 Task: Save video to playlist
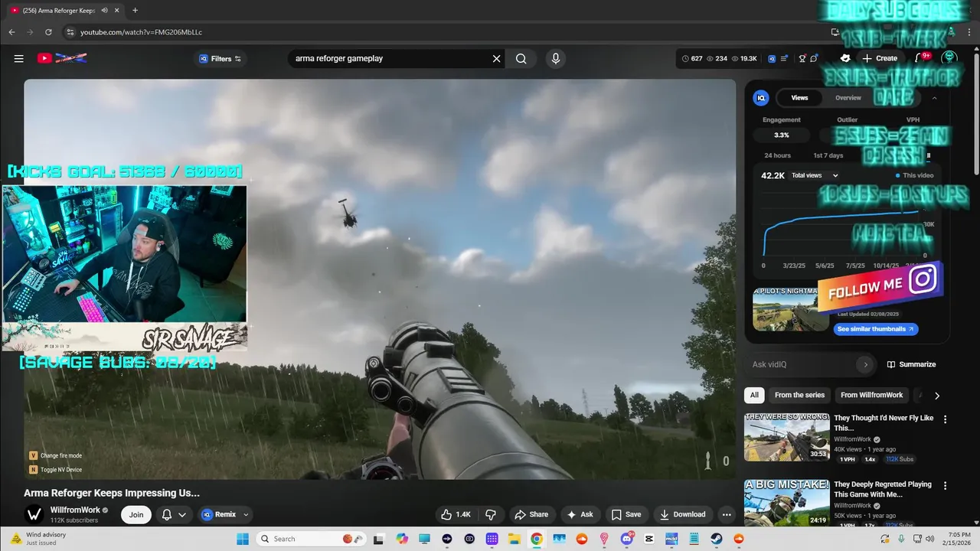pyautogui.click(x=626, y=514)
